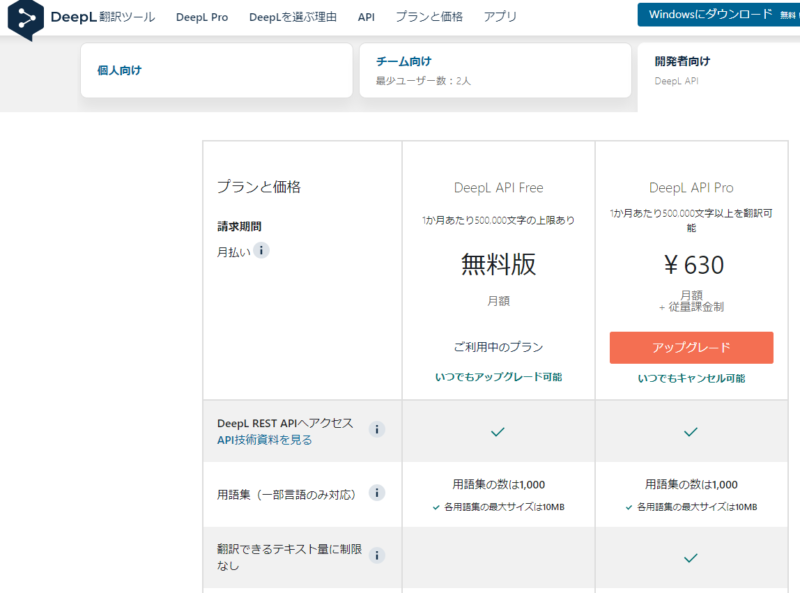Open DeepLを選ぶ理由 menu item

click(x=292, y=17)
